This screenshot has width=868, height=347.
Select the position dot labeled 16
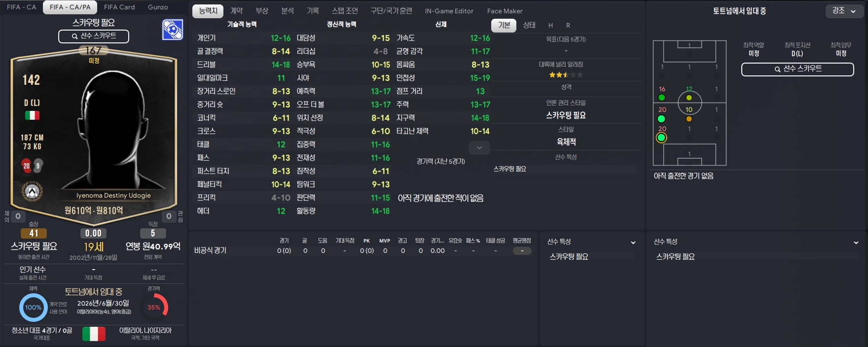pos(662,98)
